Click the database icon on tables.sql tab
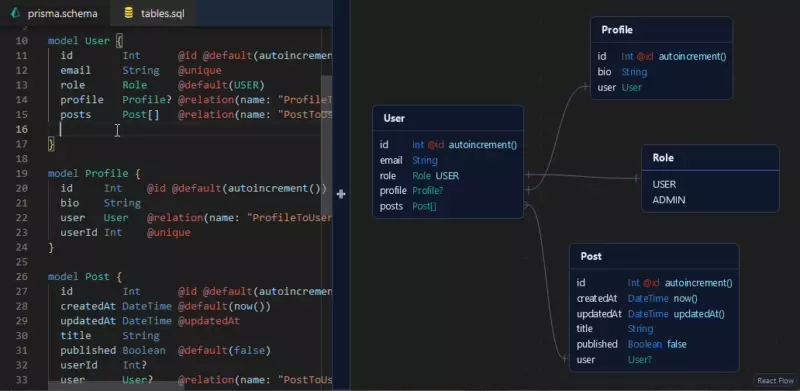The height and width of the screenshot is (391, 800). pos(129,13)
